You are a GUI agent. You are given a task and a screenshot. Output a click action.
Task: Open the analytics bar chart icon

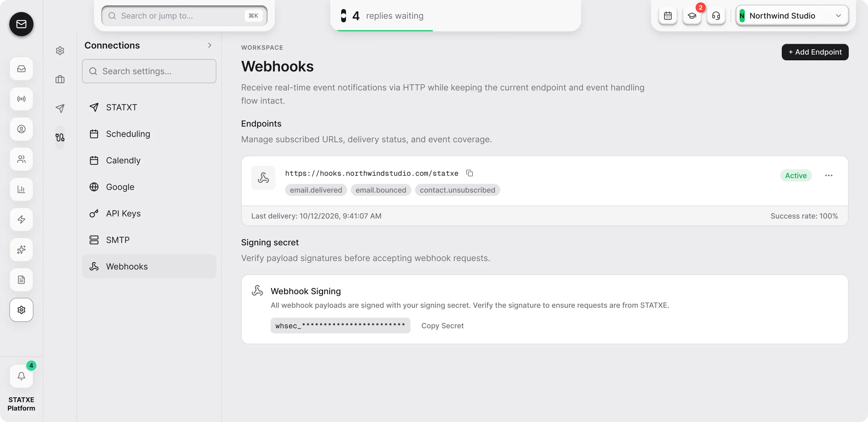pyautogui.click(x=21, y=189)
